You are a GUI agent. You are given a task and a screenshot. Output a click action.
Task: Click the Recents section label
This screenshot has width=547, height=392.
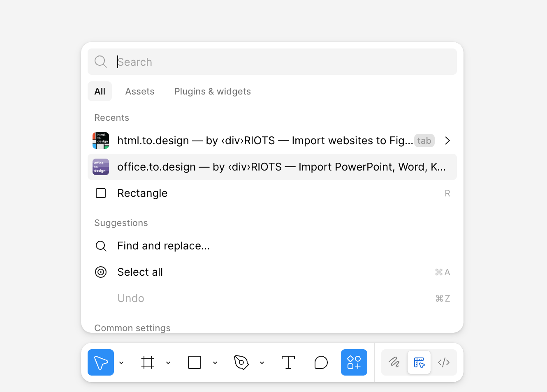click(x=111, y=118)
